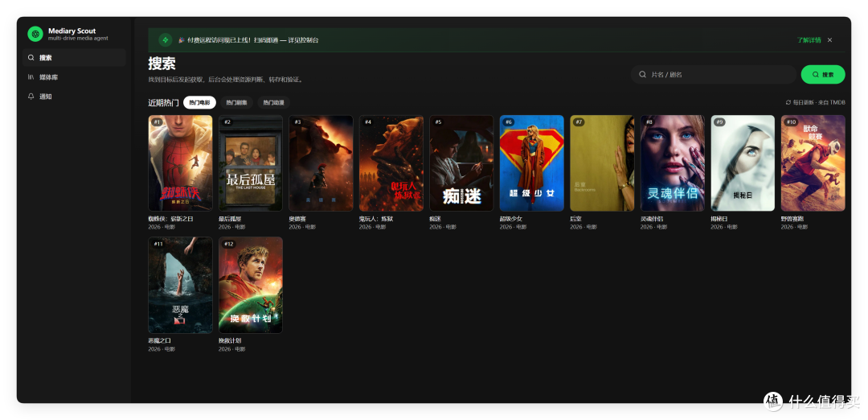Open the 后室 Backrooms poster
The width and height of the screenshot is (868, 420).
(x=602, y=163)
